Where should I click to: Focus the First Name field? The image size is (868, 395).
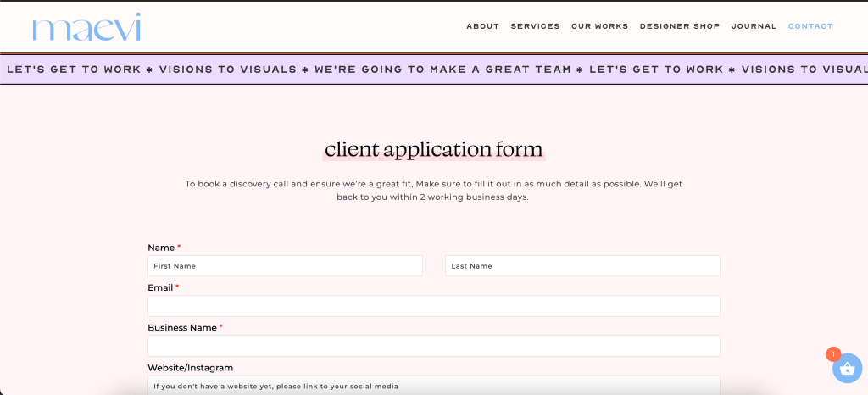(285, 266)
